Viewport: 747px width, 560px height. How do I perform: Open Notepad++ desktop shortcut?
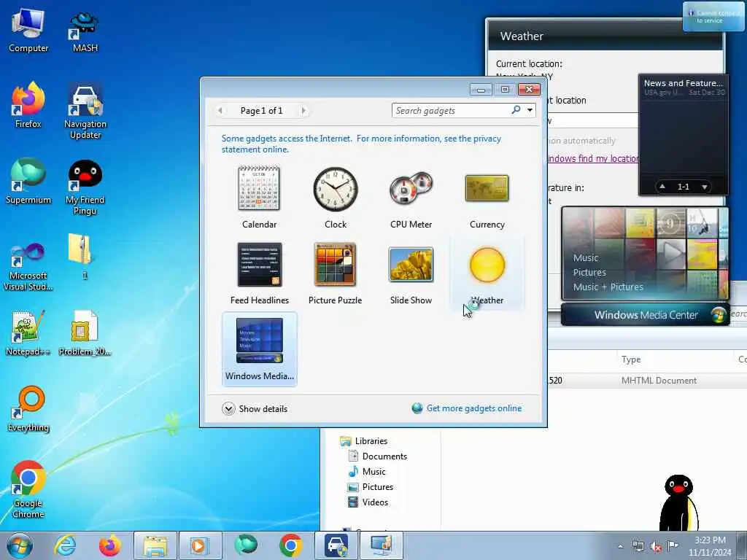[x=28, y=332]
